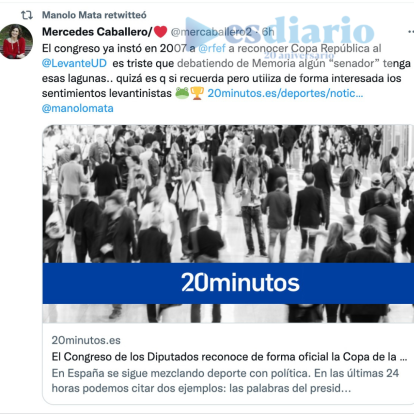Click the esdiario watermark logo

tap(280, 33)
